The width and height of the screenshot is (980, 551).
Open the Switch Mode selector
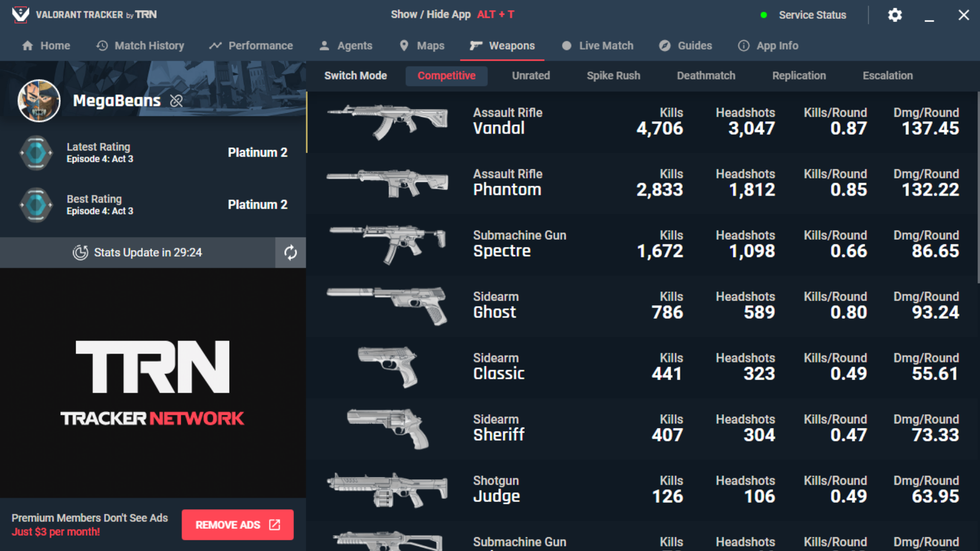pos(355,76)
